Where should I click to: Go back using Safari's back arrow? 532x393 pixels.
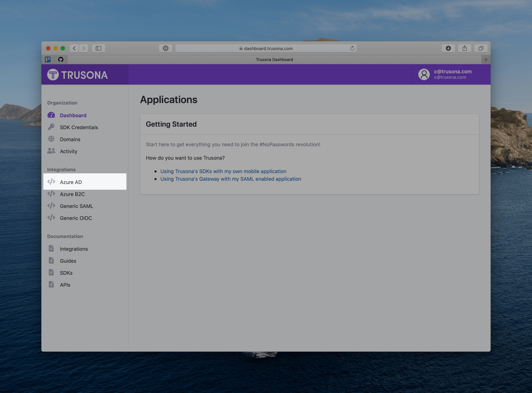coord(74,48)
